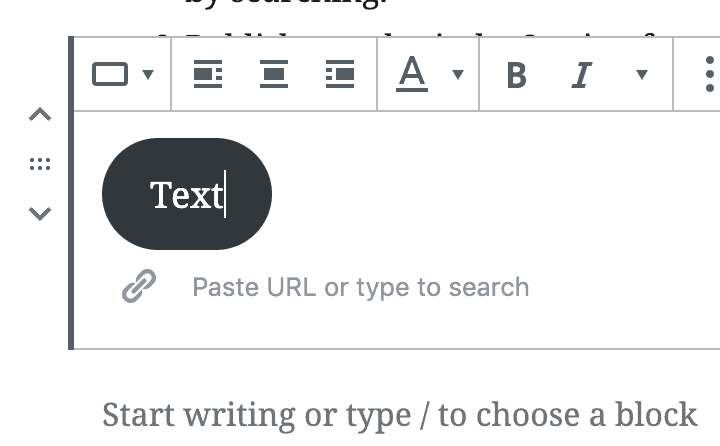Click the underlined A text color icon
Image resolution: width=720 pixels, height=446 pixels.
tap(412, 74)
